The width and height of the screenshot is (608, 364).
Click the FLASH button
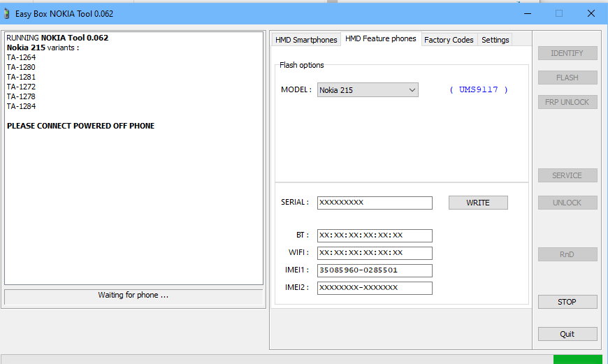[567, 78]
